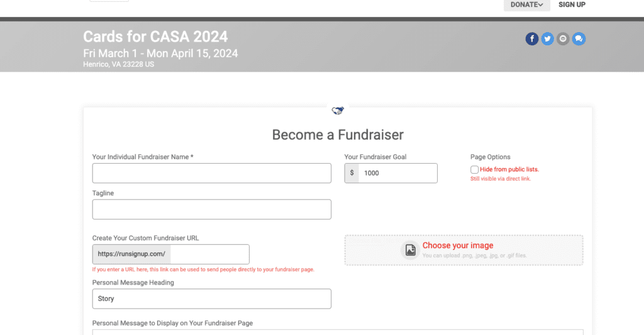Viewport: 644px width, 335px height.
Task: Expand the DONATE dropdown
Action: 526,5
